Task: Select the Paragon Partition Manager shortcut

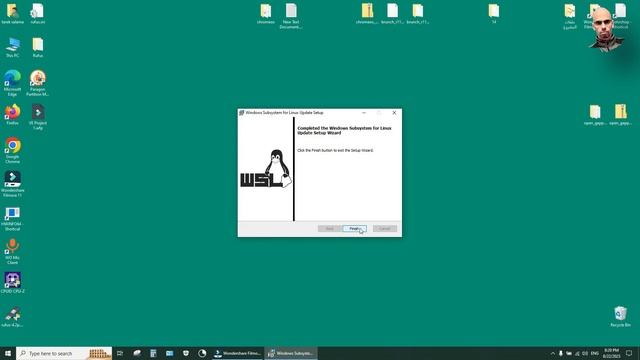Action: coord(38,83)
